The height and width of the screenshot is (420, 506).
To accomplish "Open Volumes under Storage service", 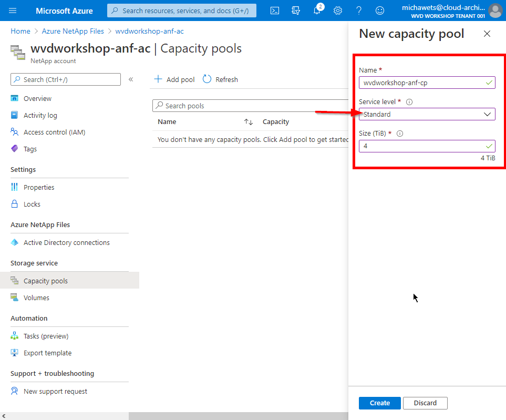I will click(x=36, y=298).
